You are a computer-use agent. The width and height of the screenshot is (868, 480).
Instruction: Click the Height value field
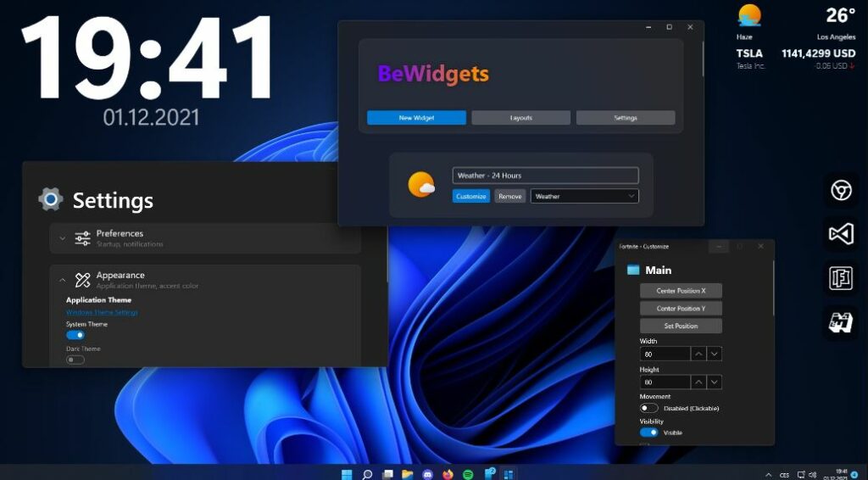click(665, 382)
